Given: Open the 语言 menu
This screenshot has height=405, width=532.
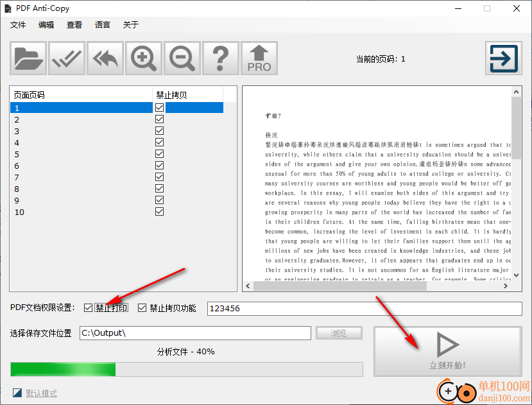Looking at the screenshot, I should point(103,25).
